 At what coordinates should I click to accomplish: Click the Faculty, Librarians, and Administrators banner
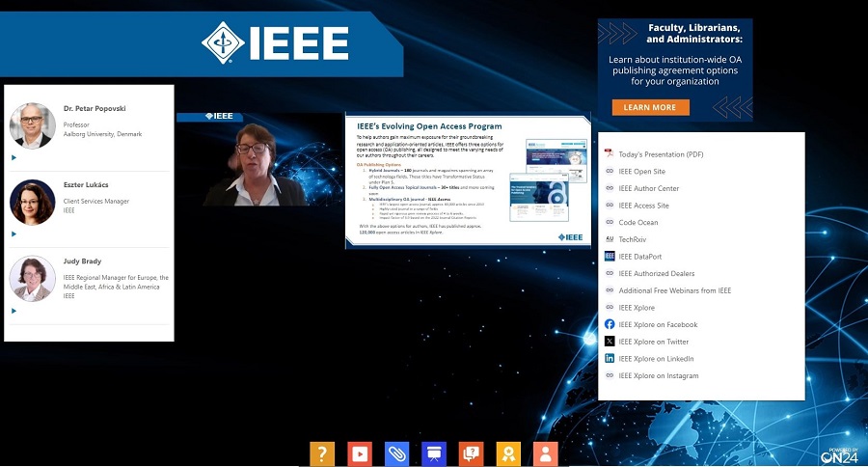pos(675,69)
